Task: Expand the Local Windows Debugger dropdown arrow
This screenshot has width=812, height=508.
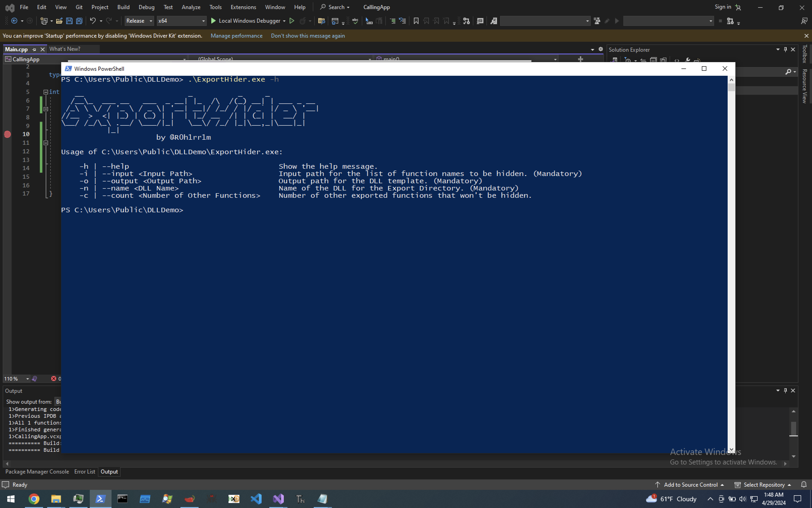Action: tap(284, 21)
